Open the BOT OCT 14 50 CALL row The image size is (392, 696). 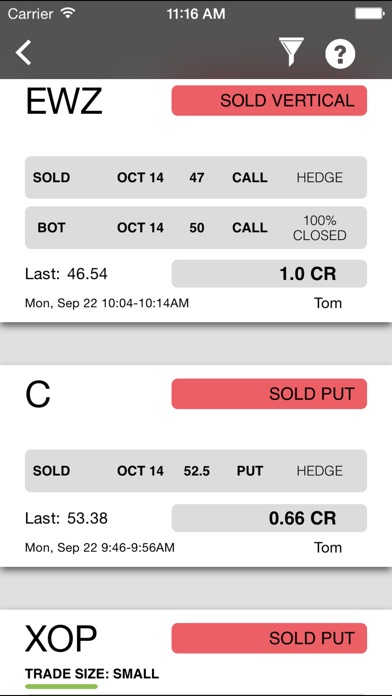(196, 228)
